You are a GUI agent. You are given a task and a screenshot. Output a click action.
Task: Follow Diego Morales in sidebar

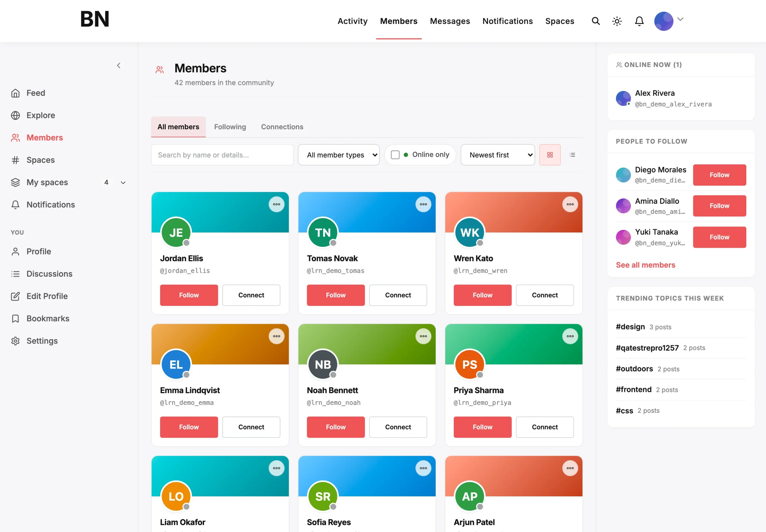click(x=719, y=175)
